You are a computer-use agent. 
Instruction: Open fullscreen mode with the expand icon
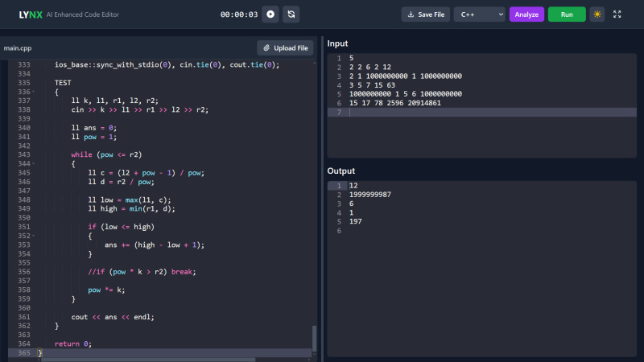click(617, 14)
